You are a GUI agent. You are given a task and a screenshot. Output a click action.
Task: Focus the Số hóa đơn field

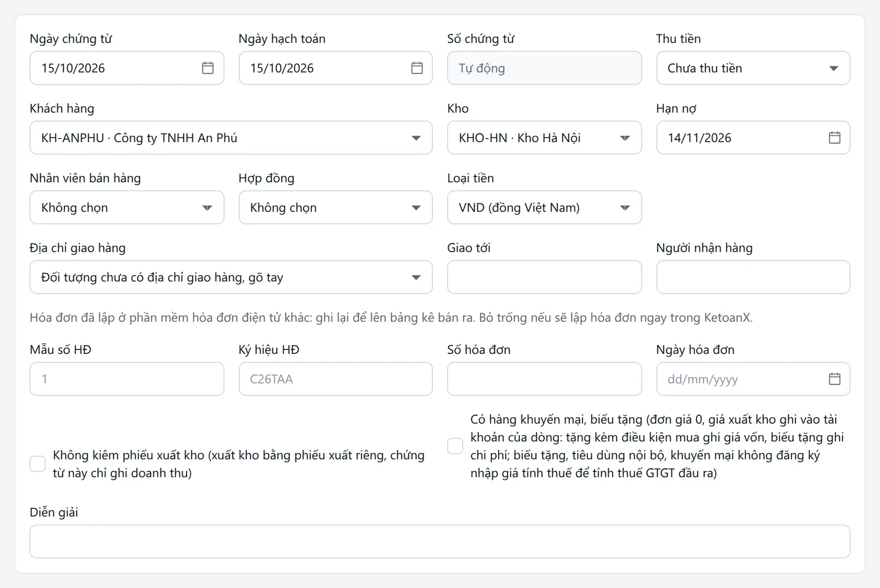pos(544,379)
